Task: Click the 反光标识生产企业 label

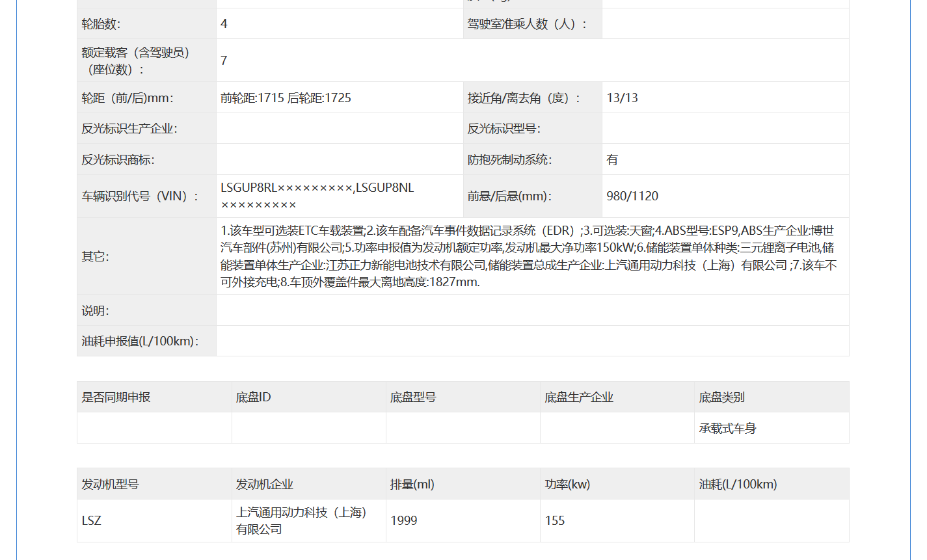Action: click(x=129, y=129)
